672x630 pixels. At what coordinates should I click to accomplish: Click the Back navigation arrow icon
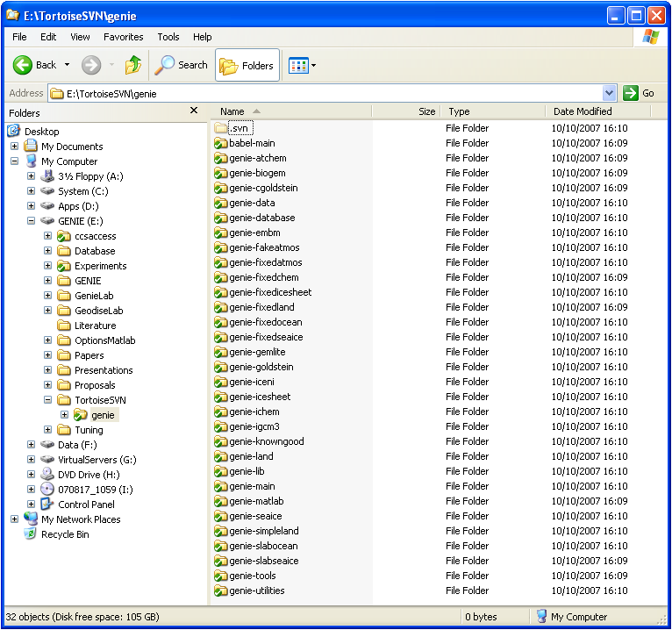pyautogui.click(x=24, y=65)
